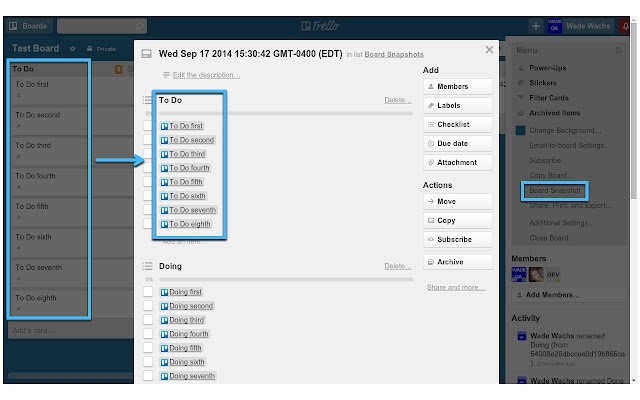The width and height of the screenshot is (640, 400).
Task: Open Power-Ups in board menu
Action: pyautogui.click(x=547, y=68)
